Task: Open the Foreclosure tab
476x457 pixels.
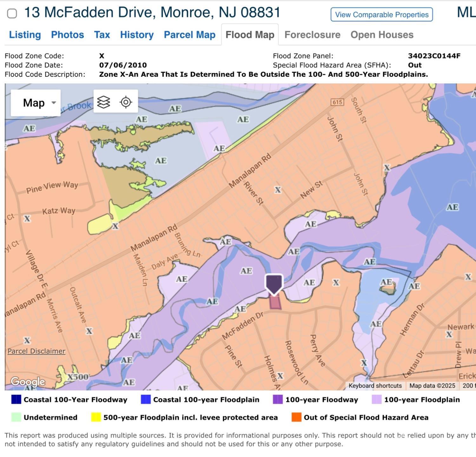Action: point(312,35)
